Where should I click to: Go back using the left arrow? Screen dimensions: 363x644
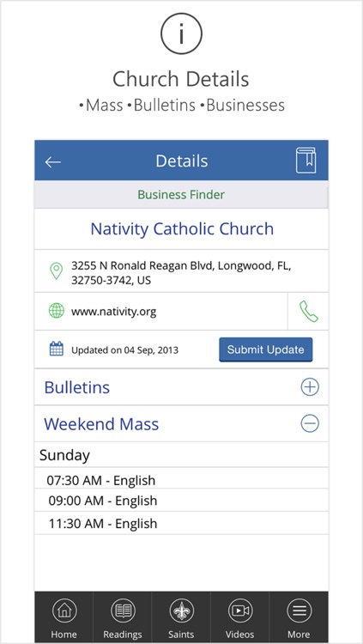53,161
